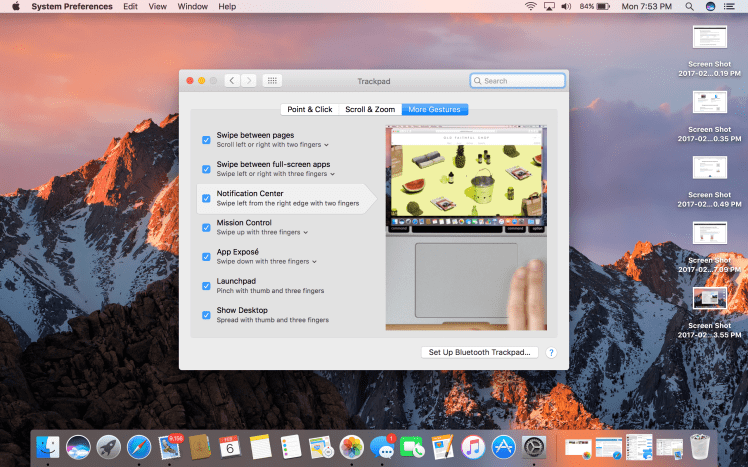Open the Scroll & Zoom tab
The image size is (748, 467).
click(x=370, y=109)
